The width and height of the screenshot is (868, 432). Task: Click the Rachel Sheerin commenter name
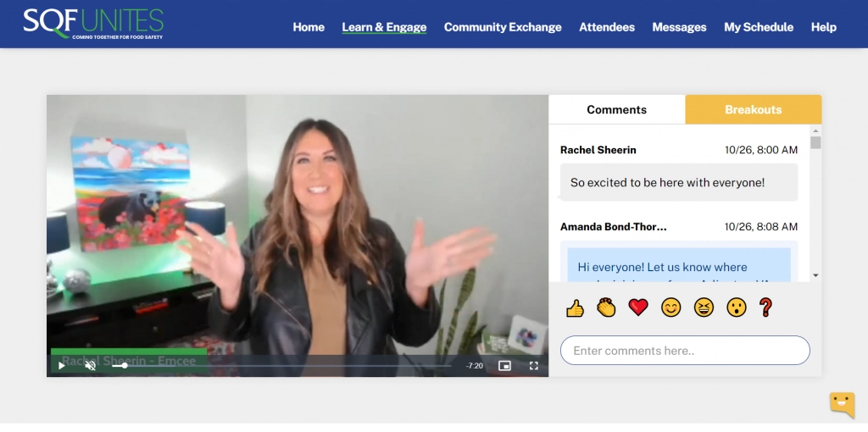598,150
